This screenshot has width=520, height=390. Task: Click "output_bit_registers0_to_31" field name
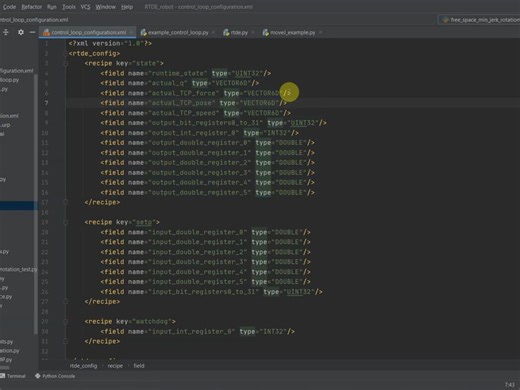[x=205, y=123]
